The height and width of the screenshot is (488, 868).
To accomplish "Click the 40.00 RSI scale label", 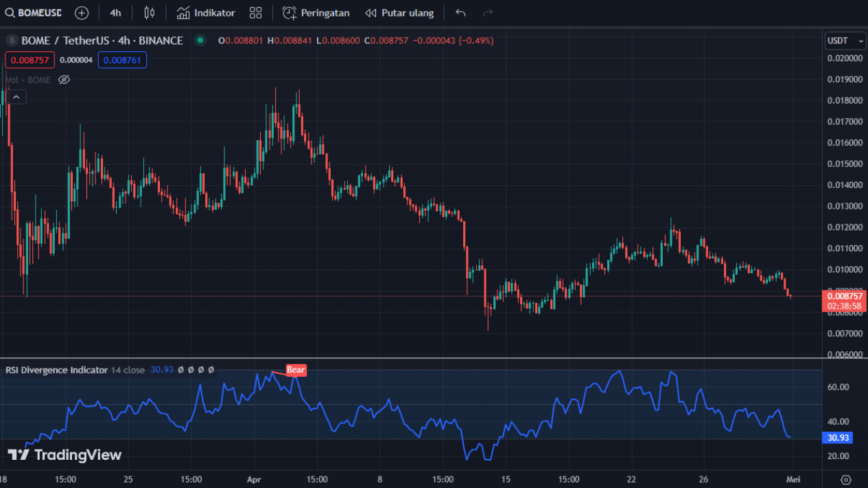I will (838, 421).
